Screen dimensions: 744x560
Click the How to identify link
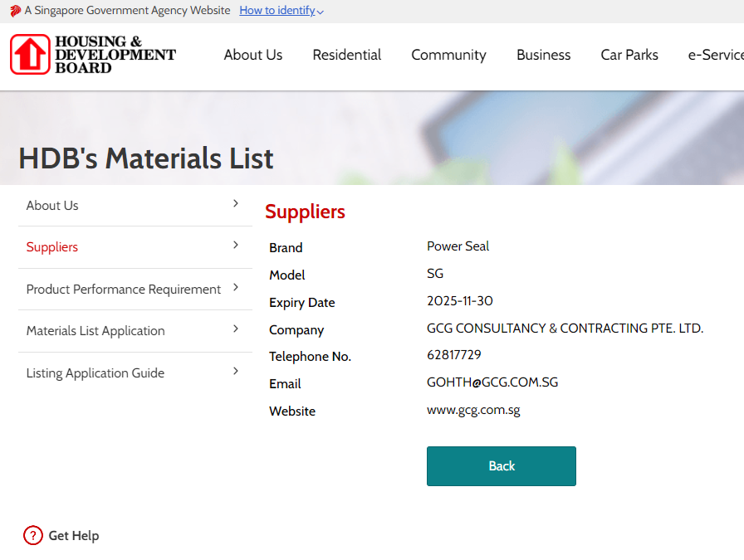pos(277,11)
